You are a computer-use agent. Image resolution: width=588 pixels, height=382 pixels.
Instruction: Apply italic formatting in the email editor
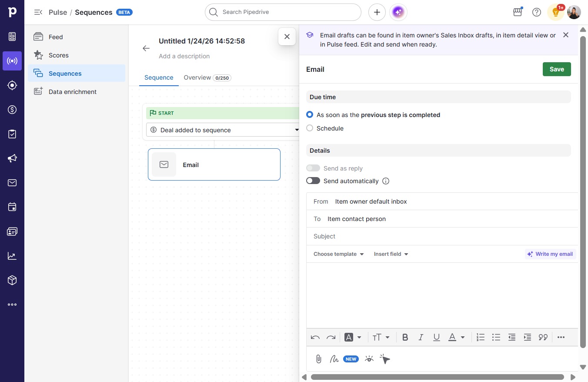[421, 337]
